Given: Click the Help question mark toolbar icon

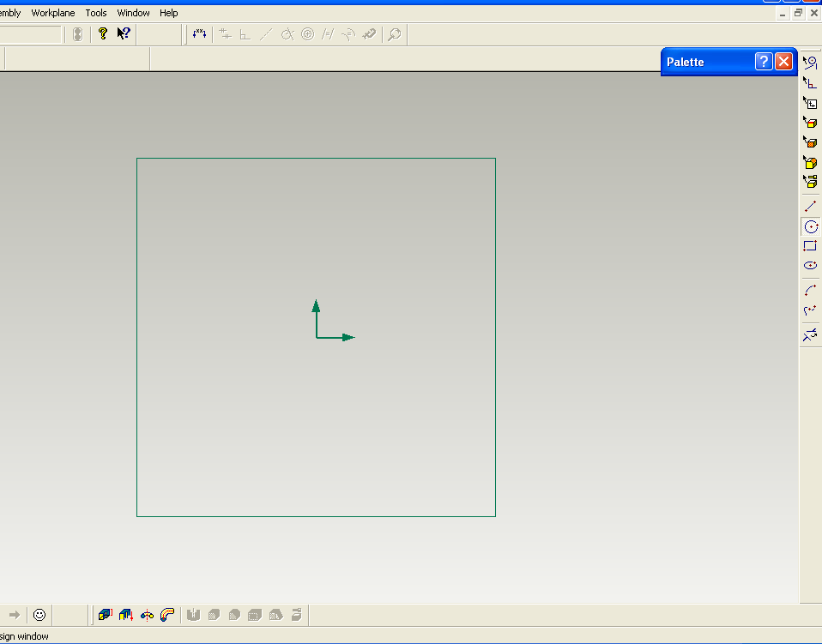Looking at the screenshot, I should [x=102, y=33].
